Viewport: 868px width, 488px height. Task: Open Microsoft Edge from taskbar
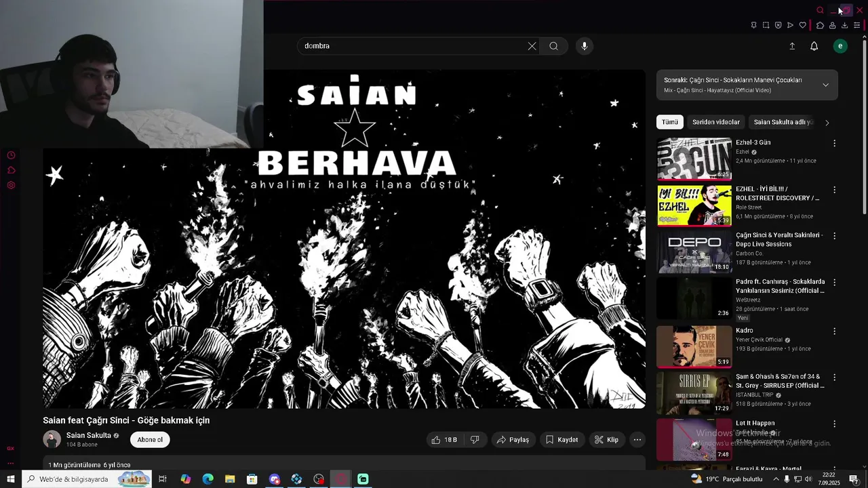pos(208,479)
